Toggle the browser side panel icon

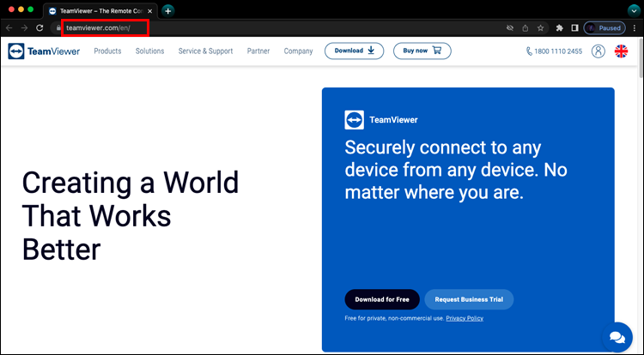[574, 28]
